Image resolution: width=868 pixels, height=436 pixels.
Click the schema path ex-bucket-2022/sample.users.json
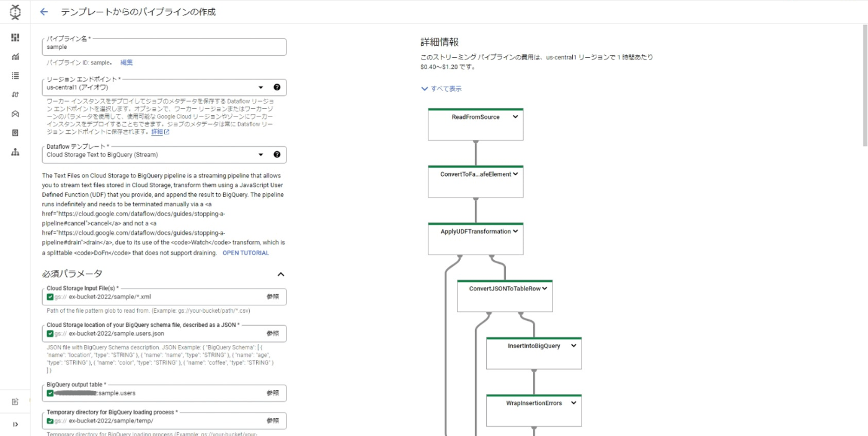click(x=117, y=333)
